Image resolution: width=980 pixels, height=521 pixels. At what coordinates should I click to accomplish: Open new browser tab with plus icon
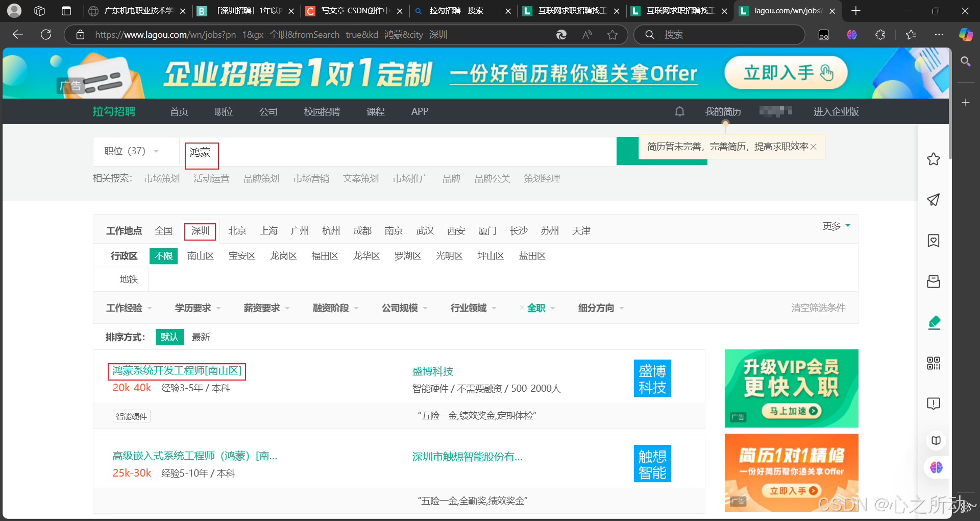pyautogui.click(x=856, y=11)
